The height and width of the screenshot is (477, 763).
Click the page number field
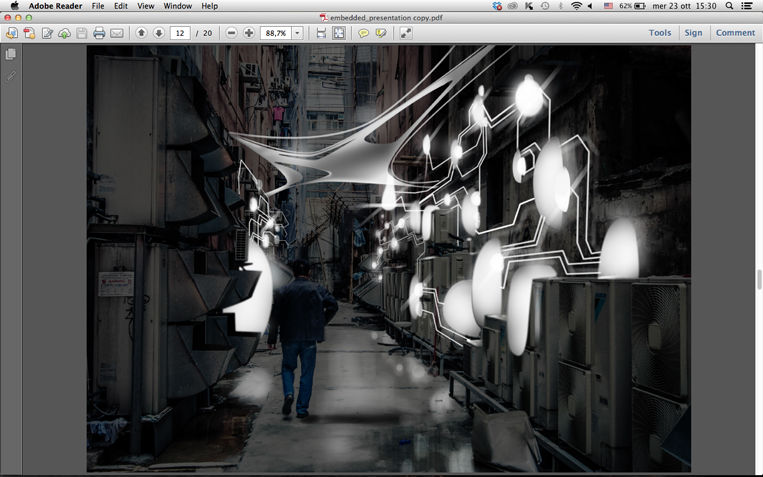tap(180, 33)
